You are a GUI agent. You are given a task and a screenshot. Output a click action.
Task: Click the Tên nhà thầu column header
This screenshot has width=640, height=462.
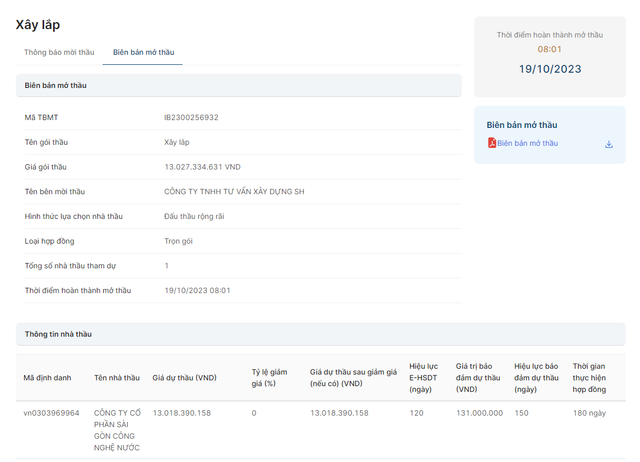[117, 378]
